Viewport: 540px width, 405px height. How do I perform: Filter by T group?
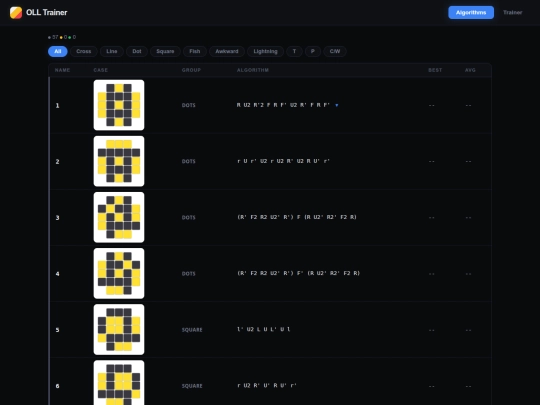coord(294,51)
